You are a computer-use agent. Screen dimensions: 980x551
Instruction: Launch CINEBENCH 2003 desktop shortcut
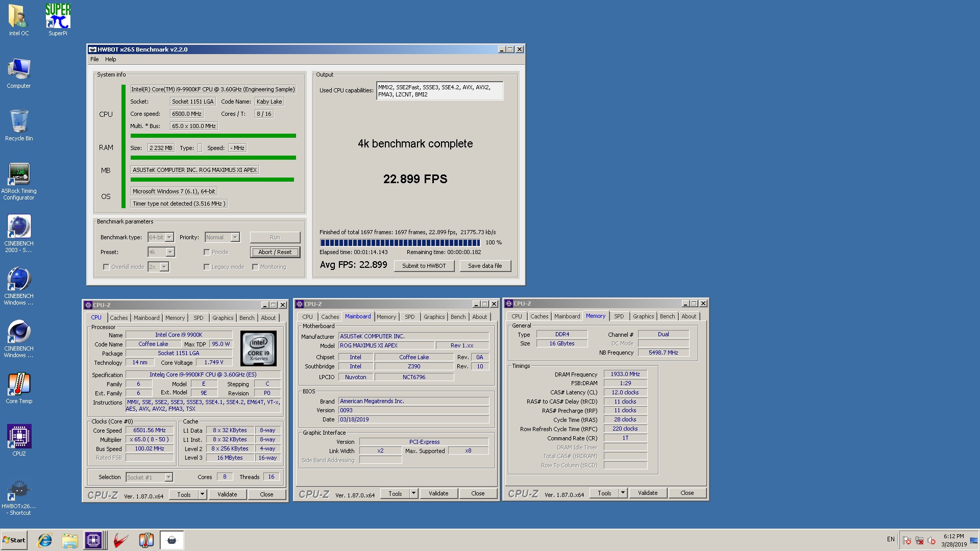(x=19, y=234)
